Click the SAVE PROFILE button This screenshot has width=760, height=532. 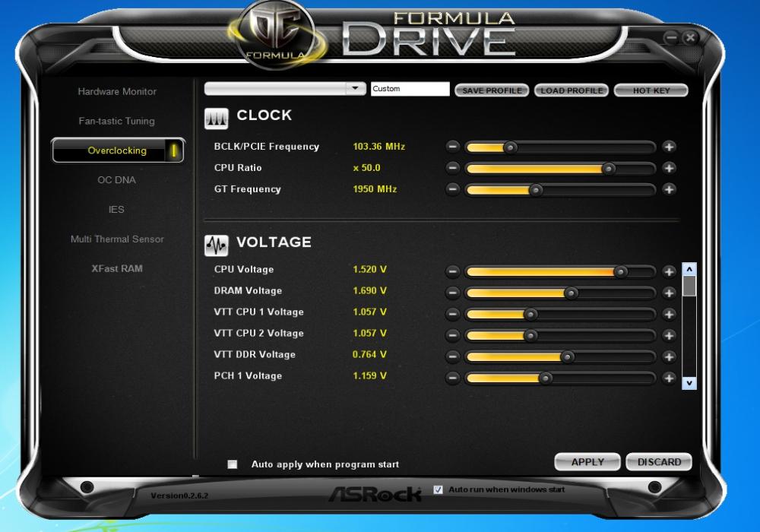point(492,90)
